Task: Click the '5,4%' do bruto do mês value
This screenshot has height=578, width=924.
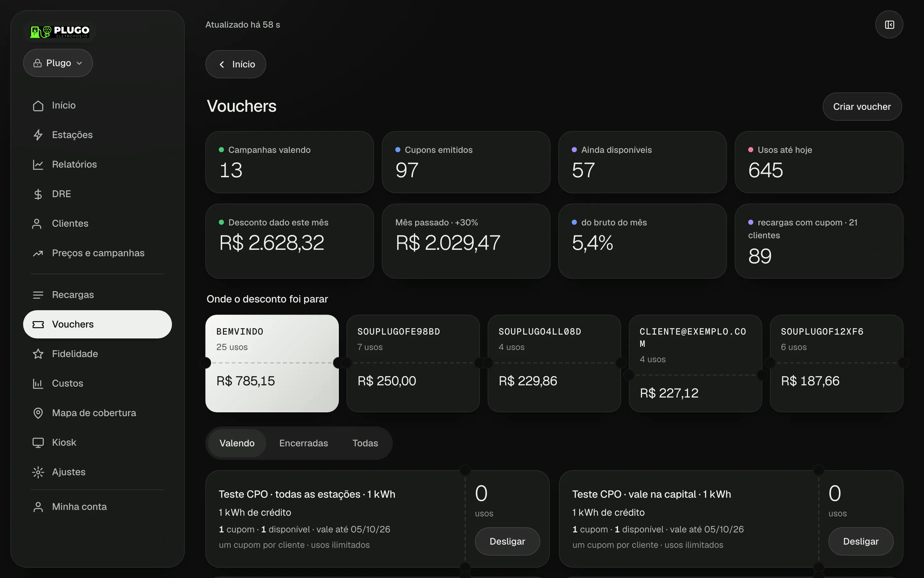Action: tap(592, 243)
